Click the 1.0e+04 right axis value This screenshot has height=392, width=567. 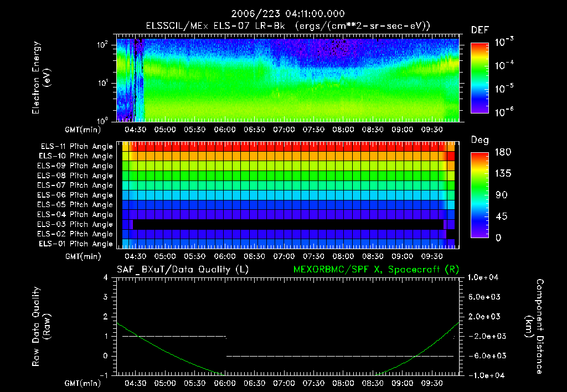[x=483, y=277]
